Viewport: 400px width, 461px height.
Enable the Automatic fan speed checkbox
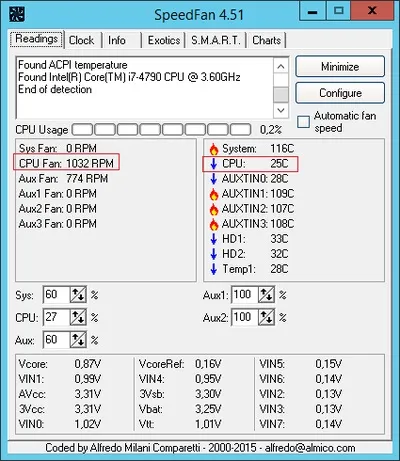tap(303, 122)
